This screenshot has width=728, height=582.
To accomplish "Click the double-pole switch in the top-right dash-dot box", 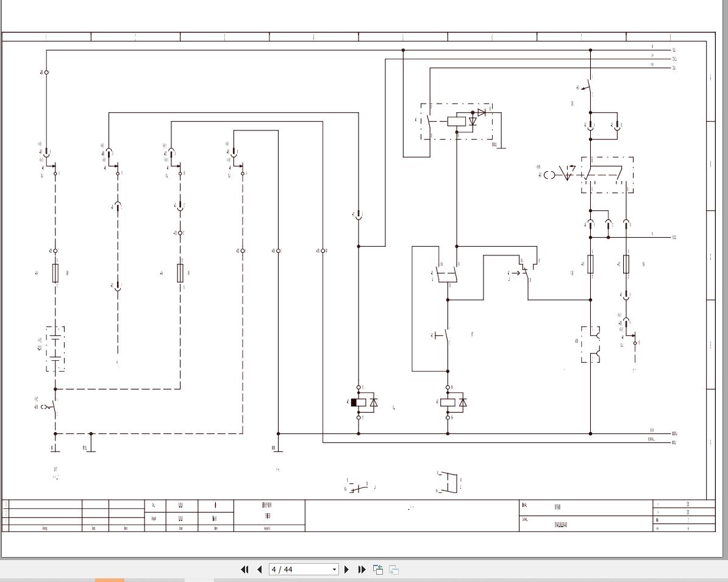I will [x=607, y=175].
